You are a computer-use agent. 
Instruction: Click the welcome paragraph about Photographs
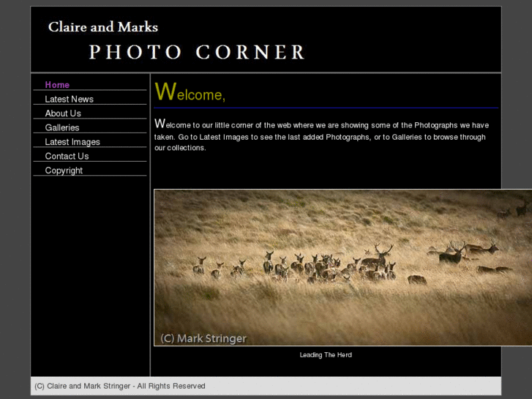pyautogui.click(x=322, y=135)
